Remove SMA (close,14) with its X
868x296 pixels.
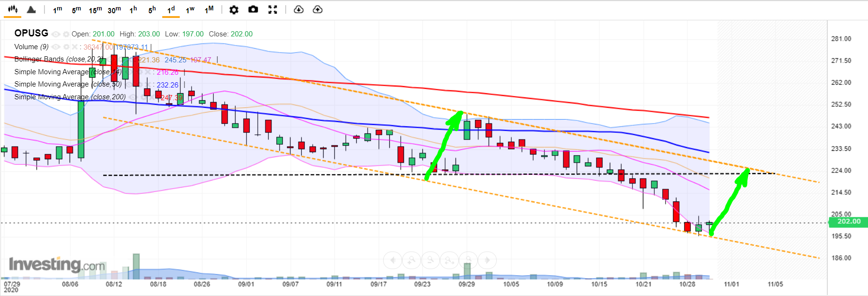pyautogui.click(x=148, y=72)
